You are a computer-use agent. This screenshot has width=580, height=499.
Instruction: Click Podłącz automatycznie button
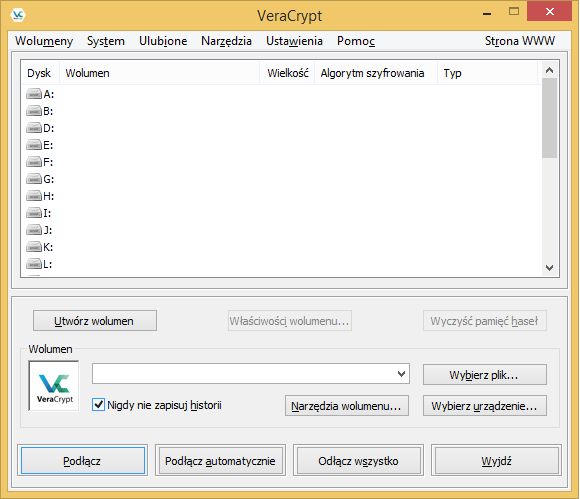(x=220, y=461)
